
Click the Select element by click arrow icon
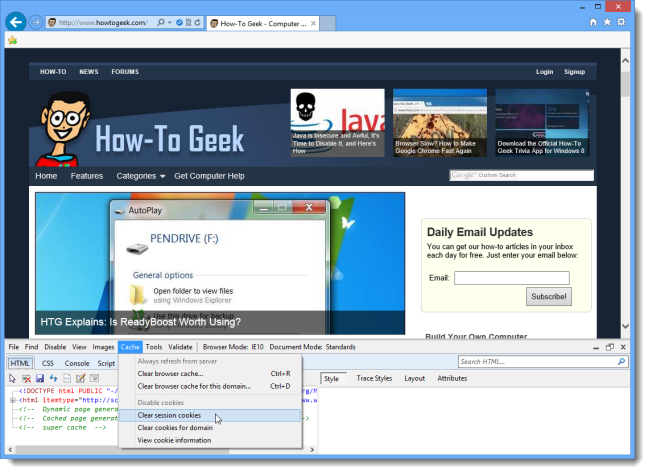(x=12, y=378)
